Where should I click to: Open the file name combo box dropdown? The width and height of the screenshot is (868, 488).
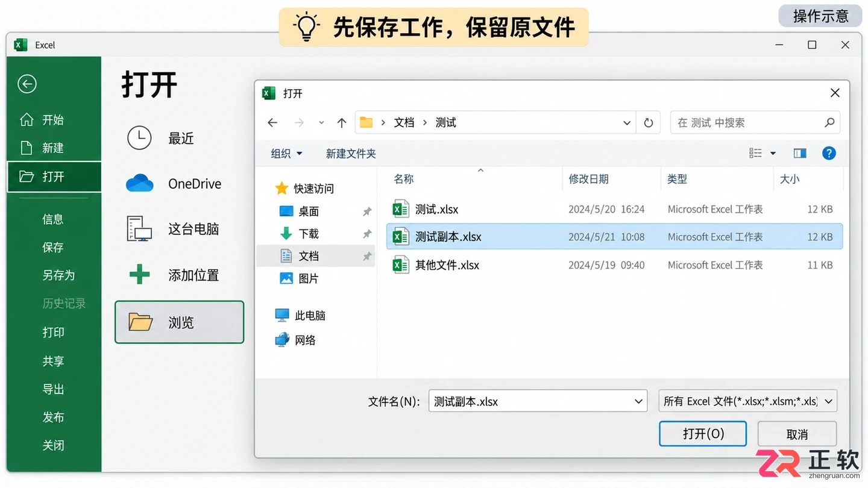click(x=639, y=401)
